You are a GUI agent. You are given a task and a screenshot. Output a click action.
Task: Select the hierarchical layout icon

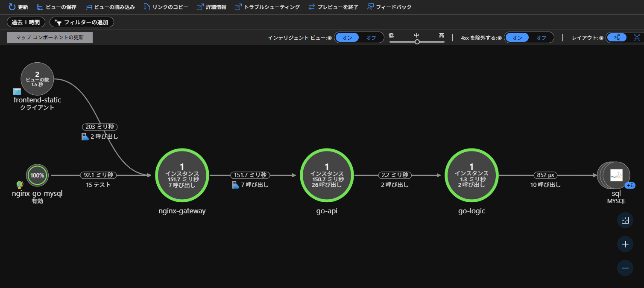[617, 38]
